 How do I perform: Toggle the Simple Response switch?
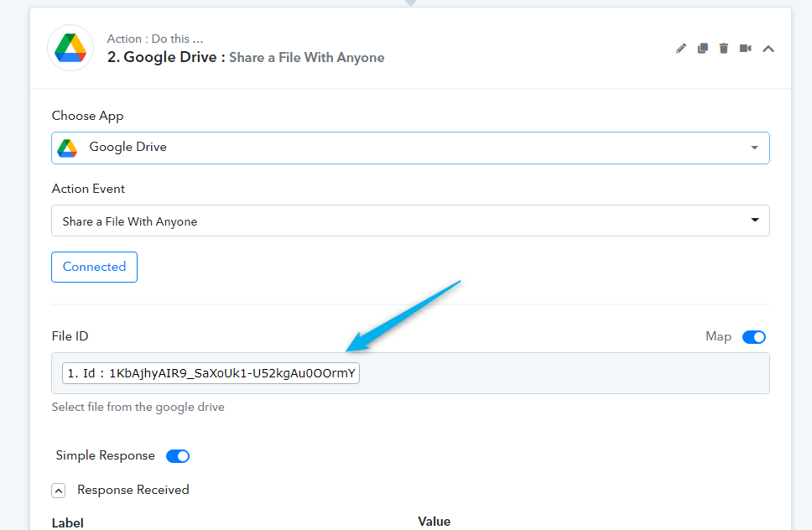(x=178, y=456)
